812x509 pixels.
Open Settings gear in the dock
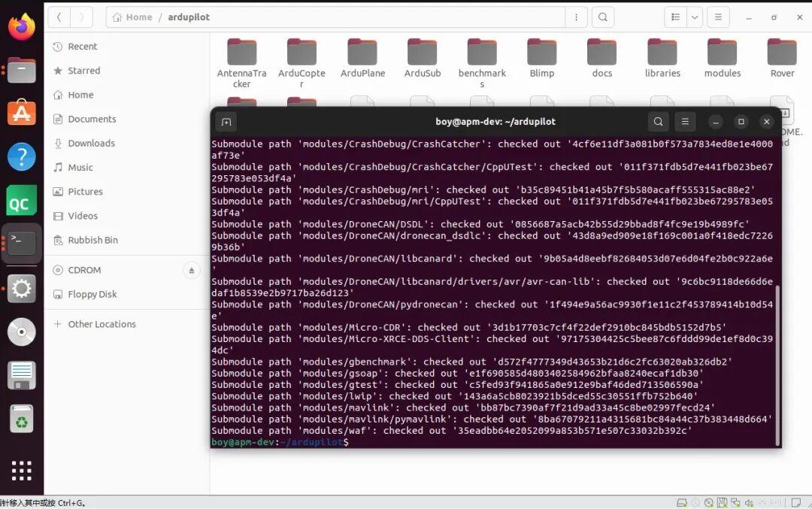tap(21, 288)
